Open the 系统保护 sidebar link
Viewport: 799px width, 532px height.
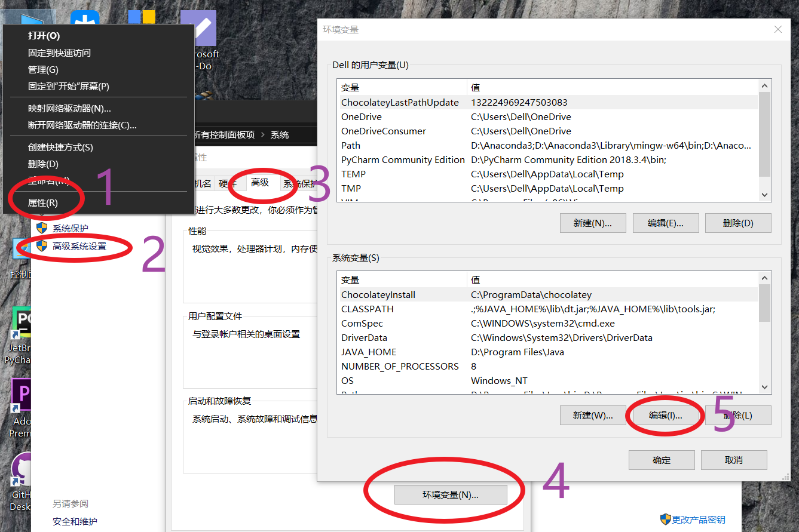click(x=71, y=228)
